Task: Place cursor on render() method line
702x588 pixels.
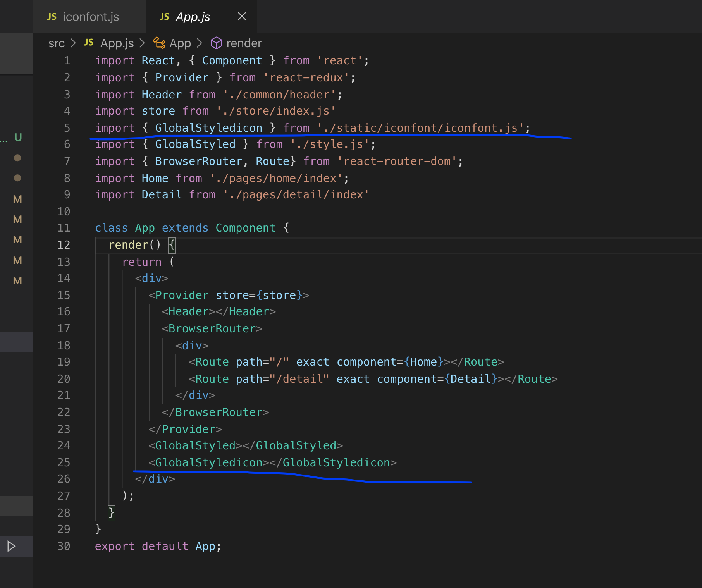Action: 142,245
